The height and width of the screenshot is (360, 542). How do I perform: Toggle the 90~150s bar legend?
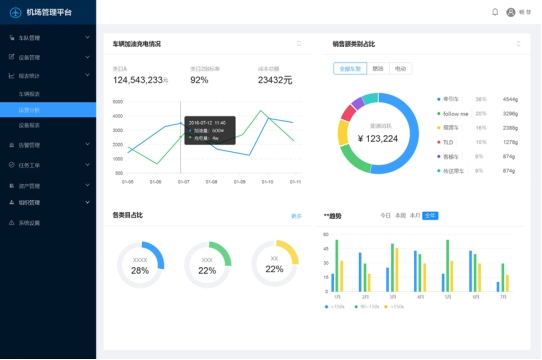(367, 306)
